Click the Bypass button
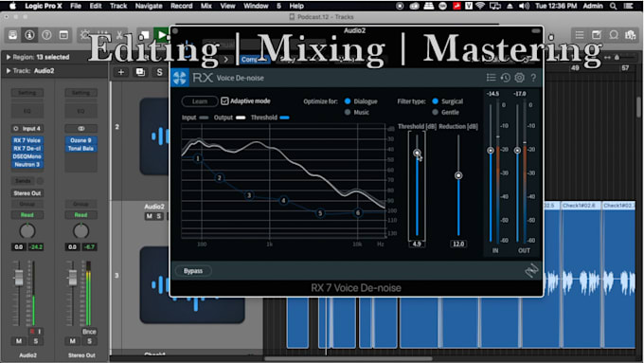The width and height of the screenshot is (644, 363). tap(193, 271)
